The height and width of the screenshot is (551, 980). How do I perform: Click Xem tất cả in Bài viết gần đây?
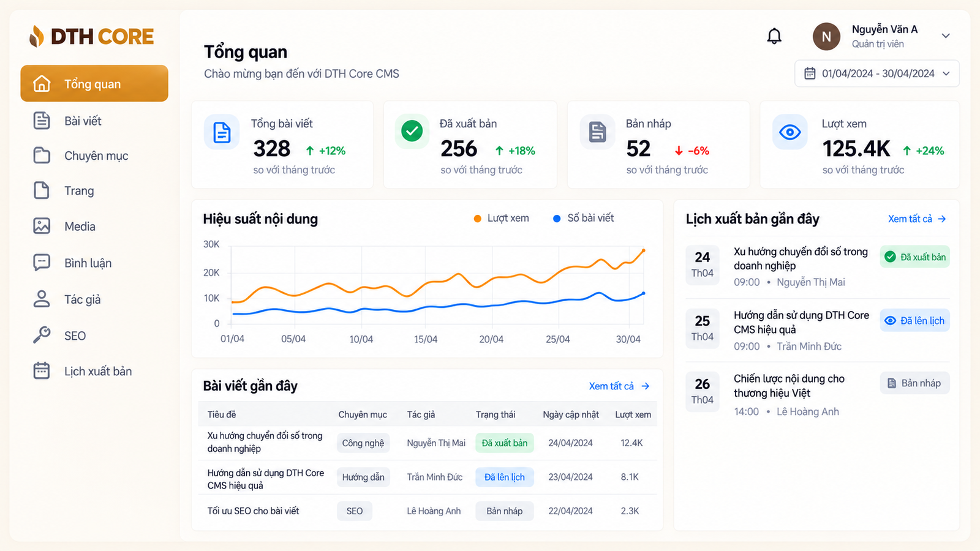(x=619, y=386)
